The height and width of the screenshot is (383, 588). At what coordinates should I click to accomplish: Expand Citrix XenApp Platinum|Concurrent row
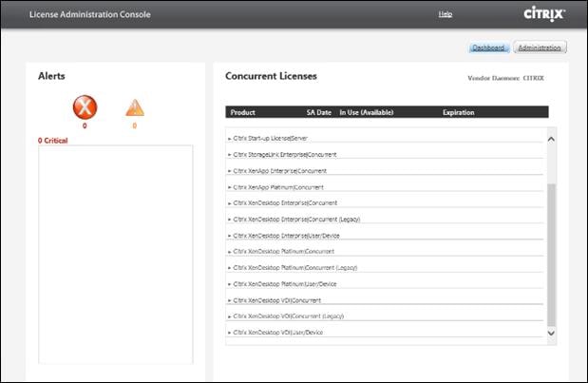point(385,187)
